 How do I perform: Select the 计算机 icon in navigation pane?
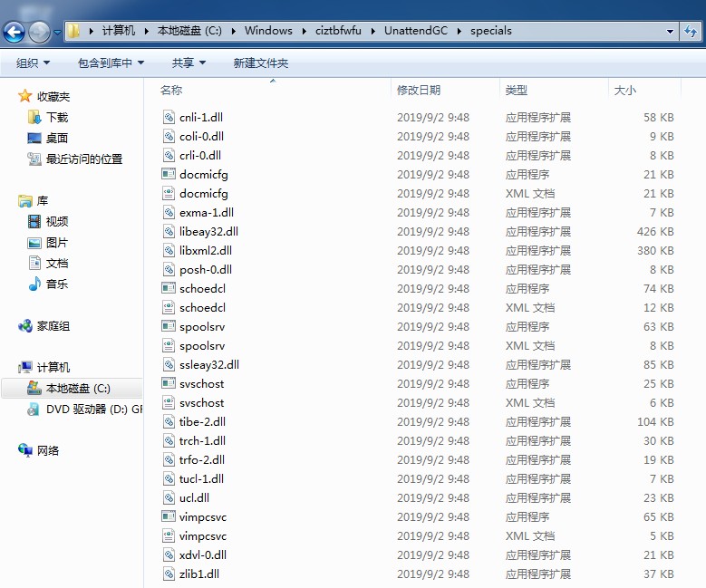coord(25,367)
